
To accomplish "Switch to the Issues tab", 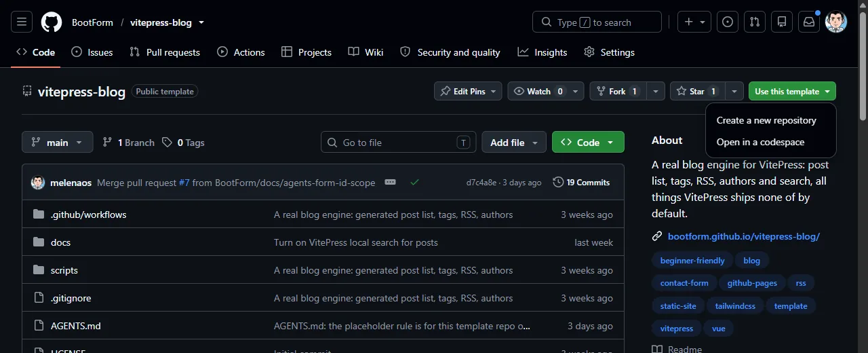I will tap(92, 52).
